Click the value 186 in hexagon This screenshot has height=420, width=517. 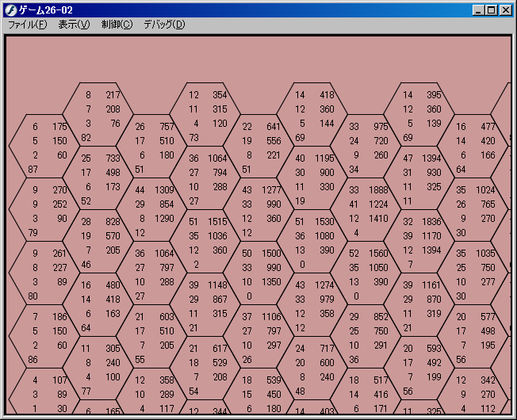(59, 317)
